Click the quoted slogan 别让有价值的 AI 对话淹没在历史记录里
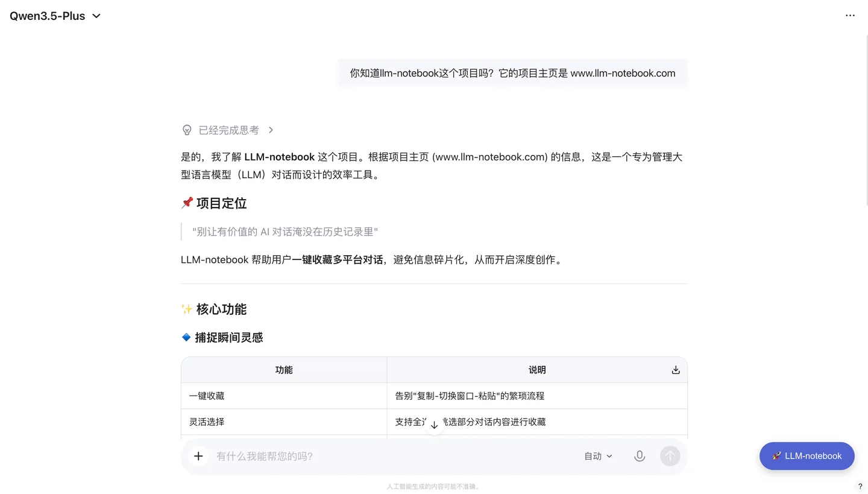Screen dimensions: 868x494 (285, 232)
